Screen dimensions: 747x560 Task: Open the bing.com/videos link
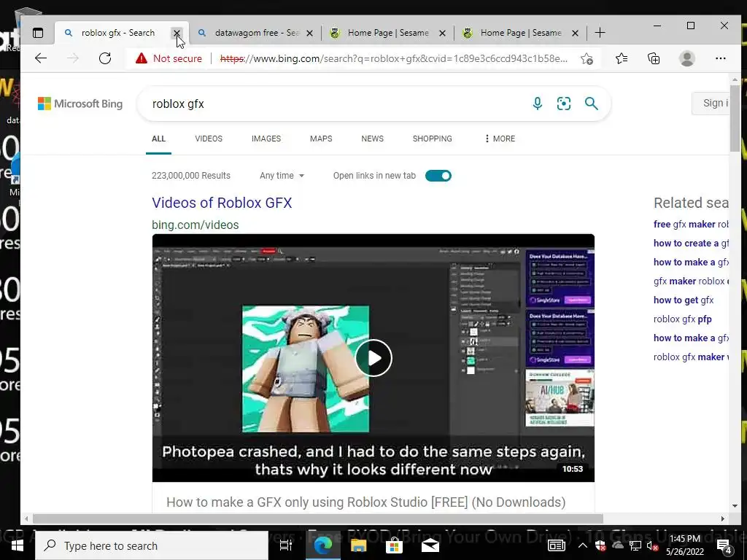[x=196, y=225]
